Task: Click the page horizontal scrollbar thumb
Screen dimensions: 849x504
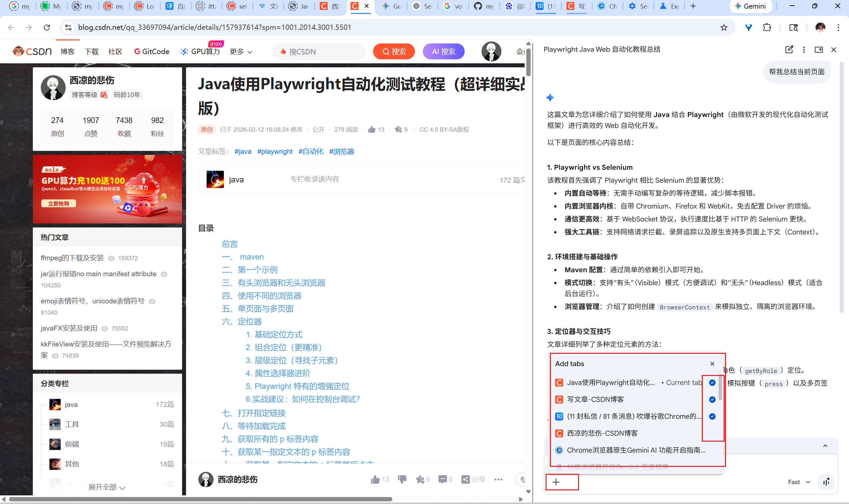Action: tap(200, 499)
